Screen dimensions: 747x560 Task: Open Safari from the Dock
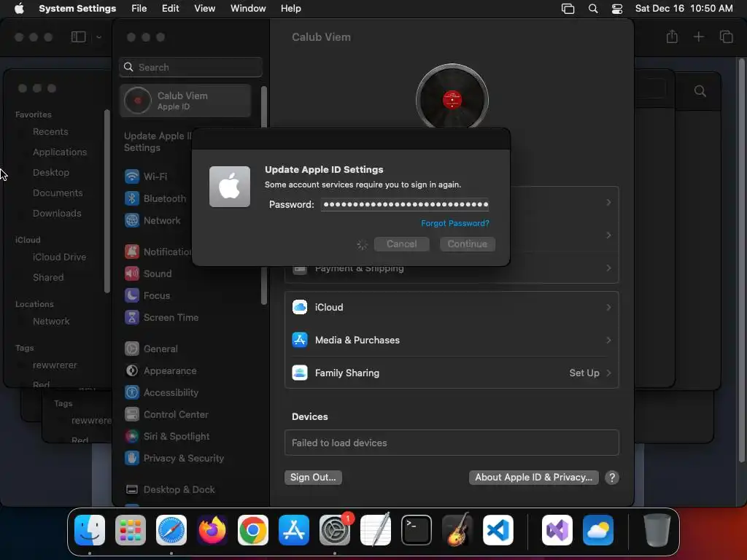(171, 530)
